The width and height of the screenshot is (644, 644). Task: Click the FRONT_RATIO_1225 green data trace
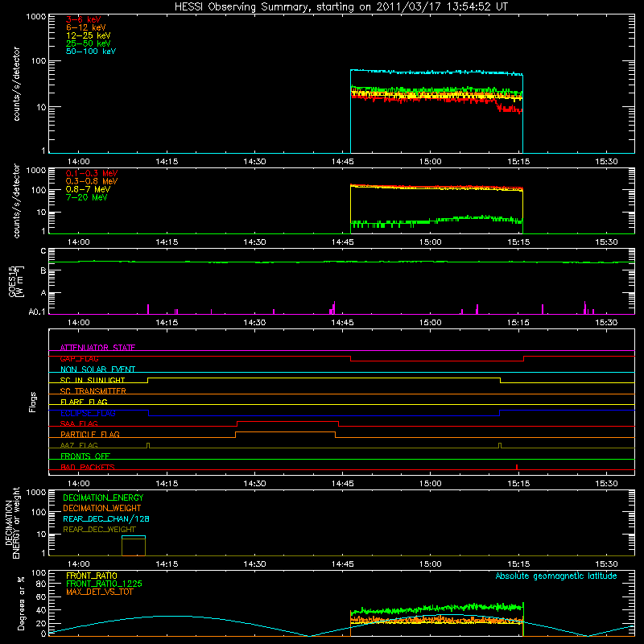point(436,608)
